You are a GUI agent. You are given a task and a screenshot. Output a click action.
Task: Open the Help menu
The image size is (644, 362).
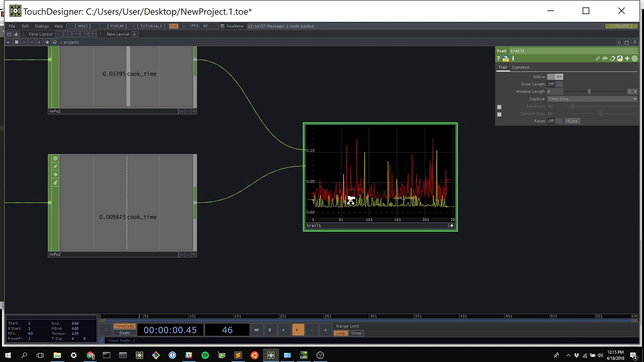pyautogui.click(x=59, y=26)
